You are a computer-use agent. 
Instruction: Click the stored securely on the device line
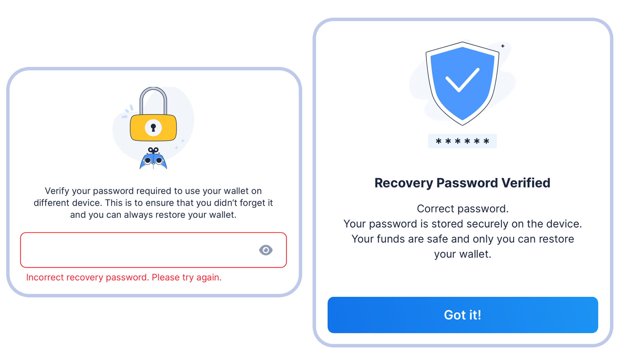[x=463, y=224]
